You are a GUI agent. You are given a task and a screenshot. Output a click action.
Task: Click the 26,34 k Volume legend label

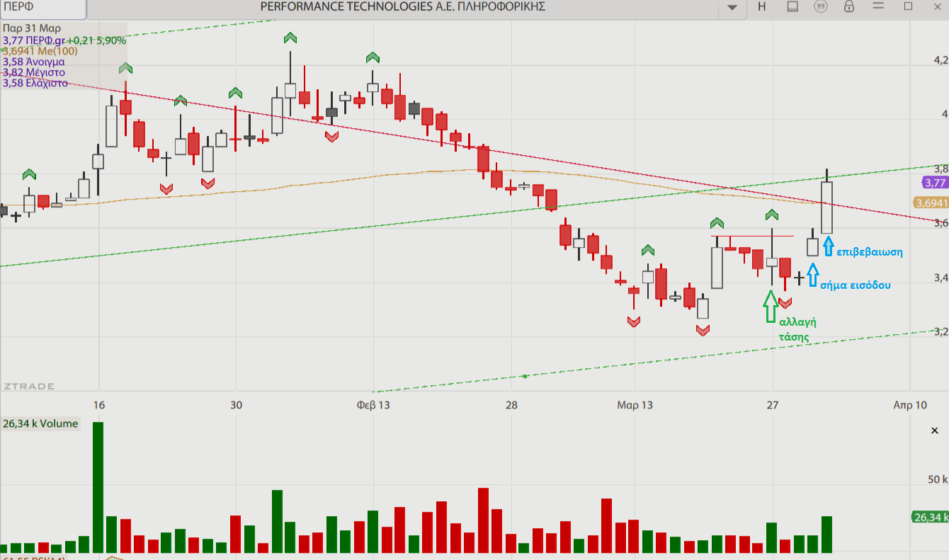click(x=40, y=424)
